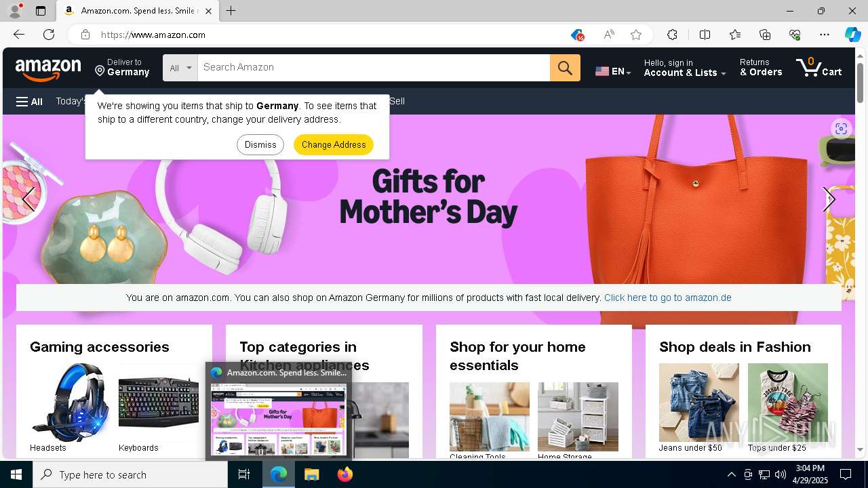Image resolution: width=868 pixels, height=488 pixels.
Task: Click the visual search icon on banner
Action: tap(841, 129)
